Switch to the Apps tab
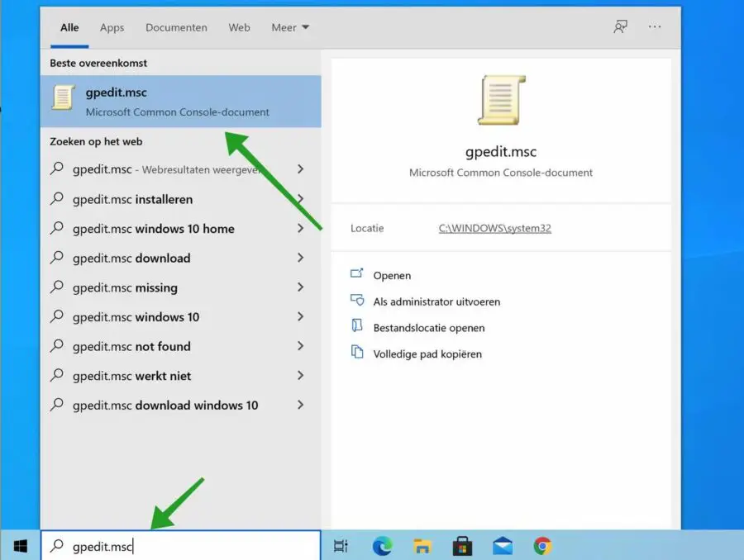 click(112, 27)
